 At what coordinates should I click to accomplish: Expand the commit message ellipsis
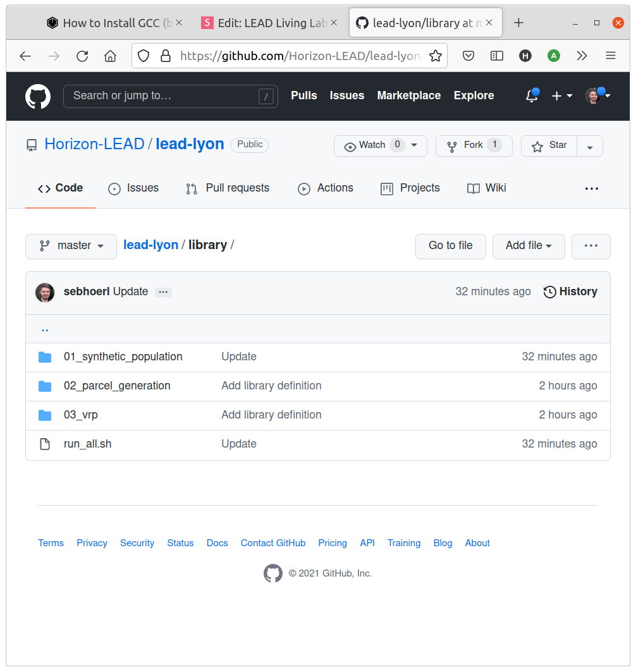(163, 292)
